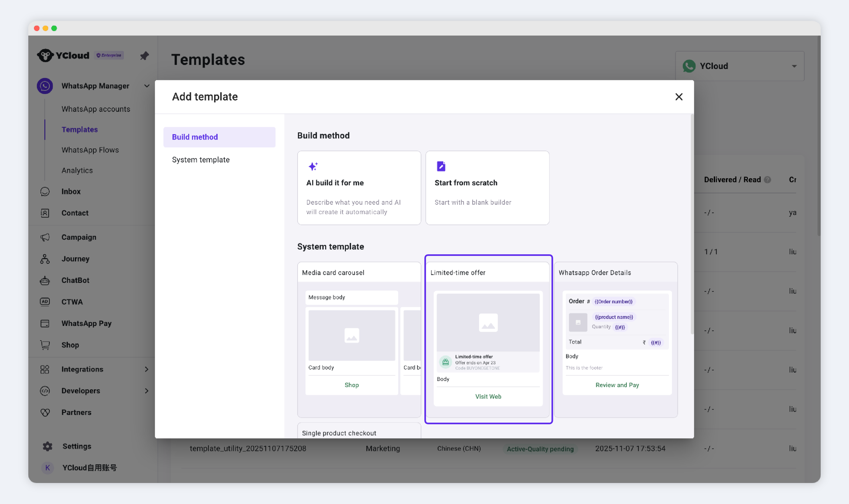Image resolution: width=849 pixels, height=504 pixels.
Task: Click the Delivered / Read help icon
Action: tap(767, 180)
